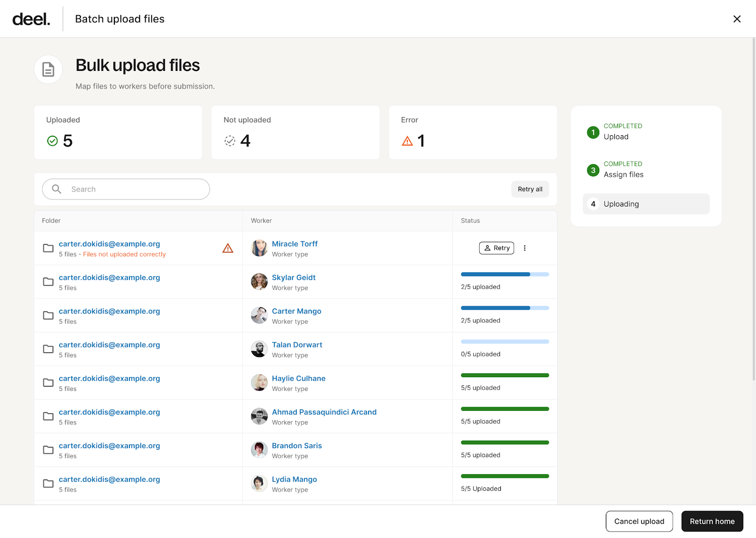Click the error warning triangle in summary card
Image resolution: width=756 pixels, height=538 pixels.
coord(407,141)
